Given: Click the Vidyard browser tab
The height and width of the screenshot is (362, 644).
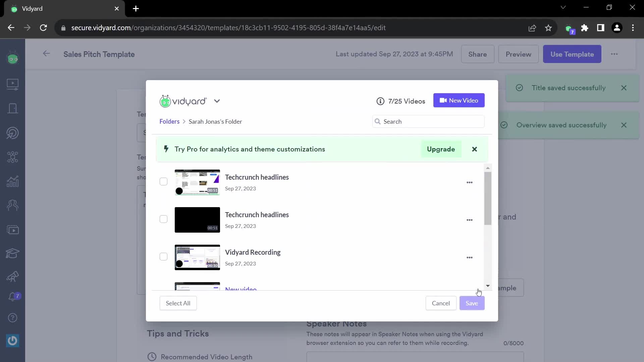Looking at the screenshot, I should (x=64, y=8).
